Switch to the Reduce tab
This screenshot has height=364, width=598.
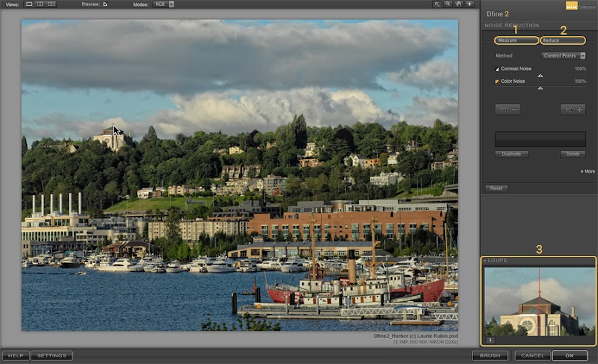[563, 41]
